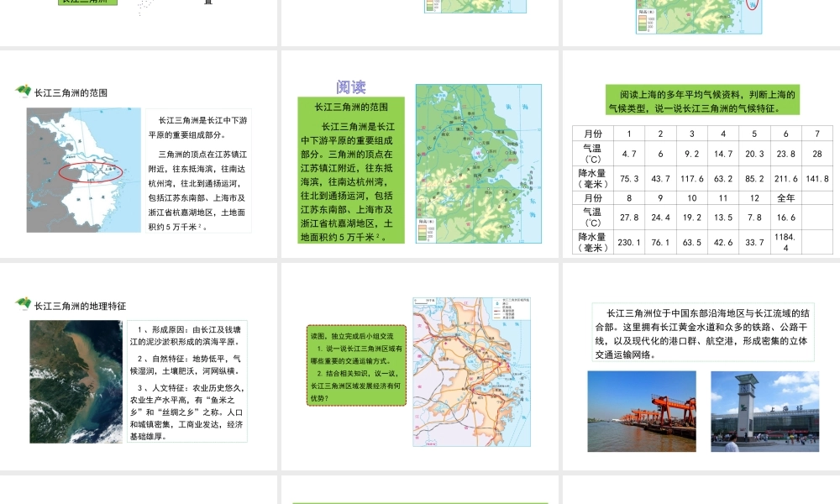Click the precipitation cell 141.8
Image resolution: width=840 pixels, height=504 pixels.
pos(817,179)
